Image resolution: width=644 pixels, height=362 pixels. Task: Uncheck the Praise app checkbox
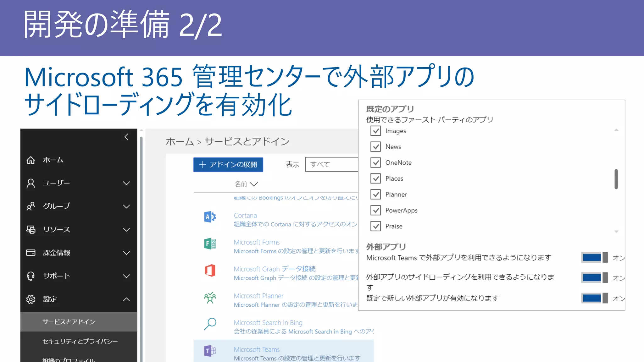click(x=375, y=226)
